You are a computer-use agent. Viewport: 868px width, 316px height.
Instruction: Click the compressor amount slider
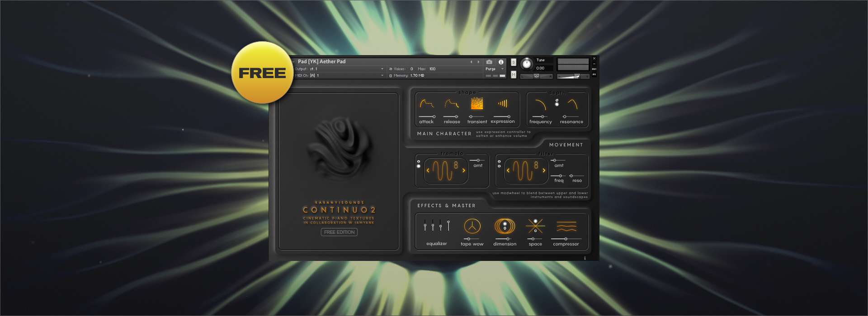[566, 239]
